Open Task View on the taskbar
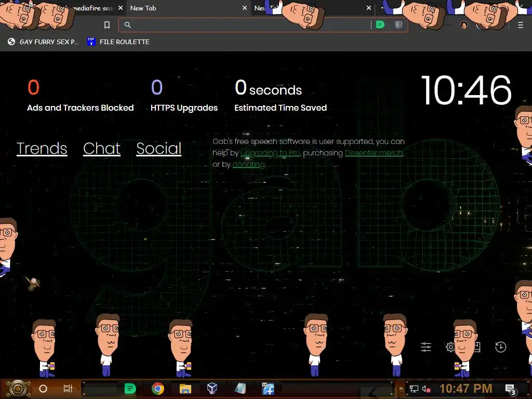Image resolution: width=532 pixels, height=399 pixels. pyautogui.click(x=68, y=389)
